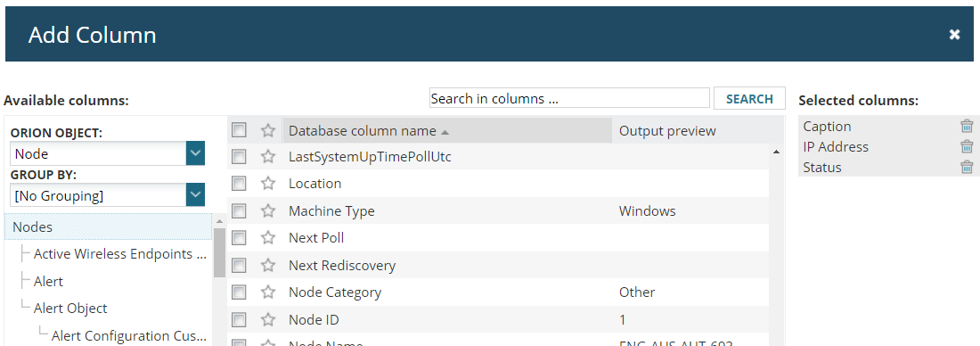Enable the Machine Type checkbox
The width and height of the screenshot is (980, 346).
(239, 210)
